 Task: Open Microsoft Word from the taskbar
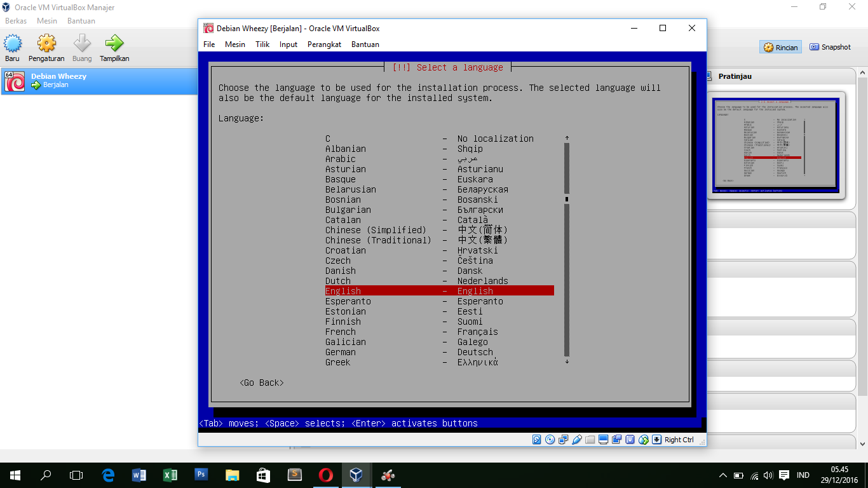point(139,475)
